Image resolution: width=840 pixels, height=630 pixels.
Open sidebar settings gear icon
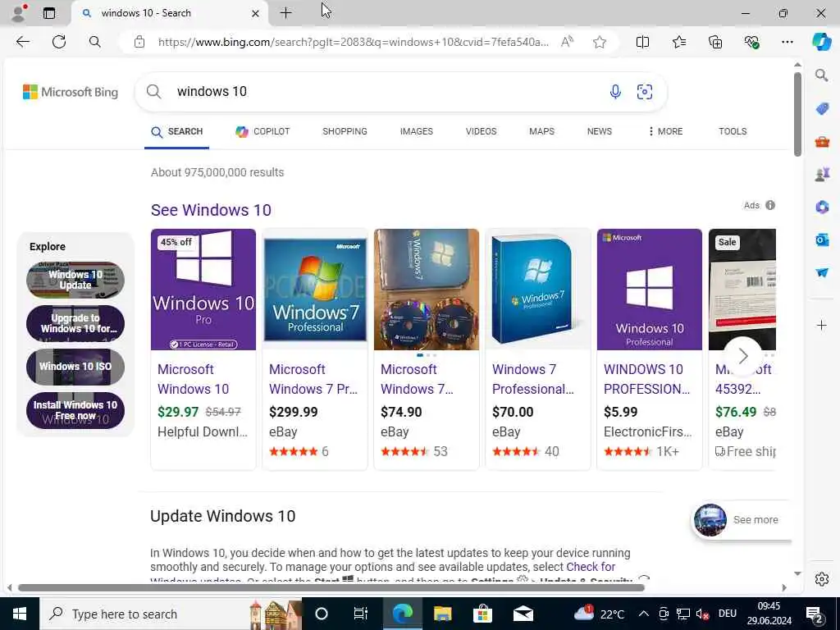(822, 579)
